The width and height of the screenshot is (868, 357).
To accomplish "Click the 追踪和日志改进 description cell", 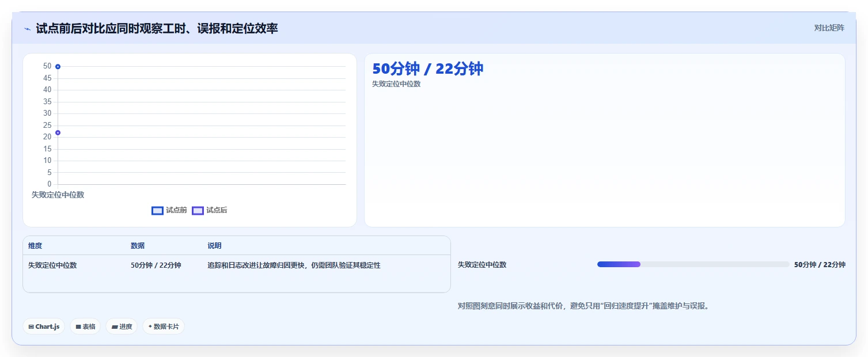I will (x=294, y=265).
